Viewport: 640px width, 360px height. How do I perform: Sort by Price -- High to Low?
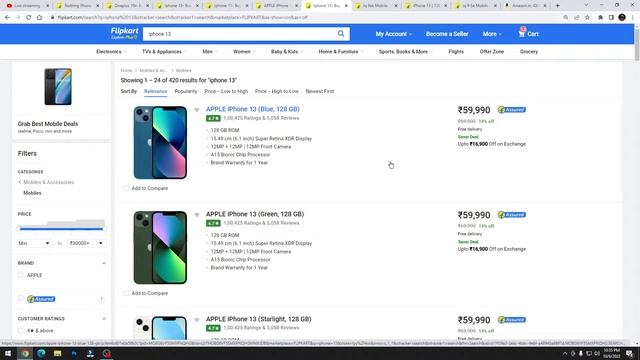[277, 91]
